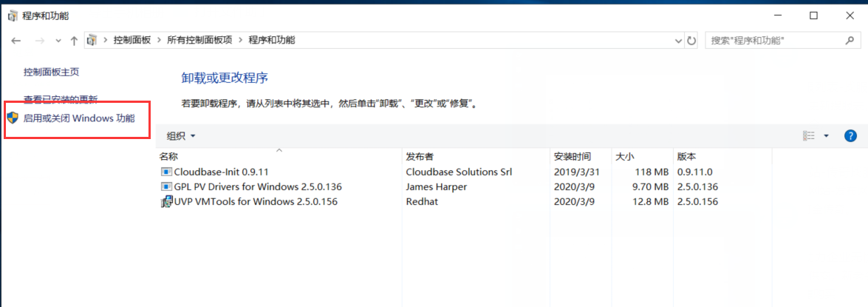Open the 所有控制面板项 breadcrumb
Screen dimensions: 868x307
(x=200, y=40)
